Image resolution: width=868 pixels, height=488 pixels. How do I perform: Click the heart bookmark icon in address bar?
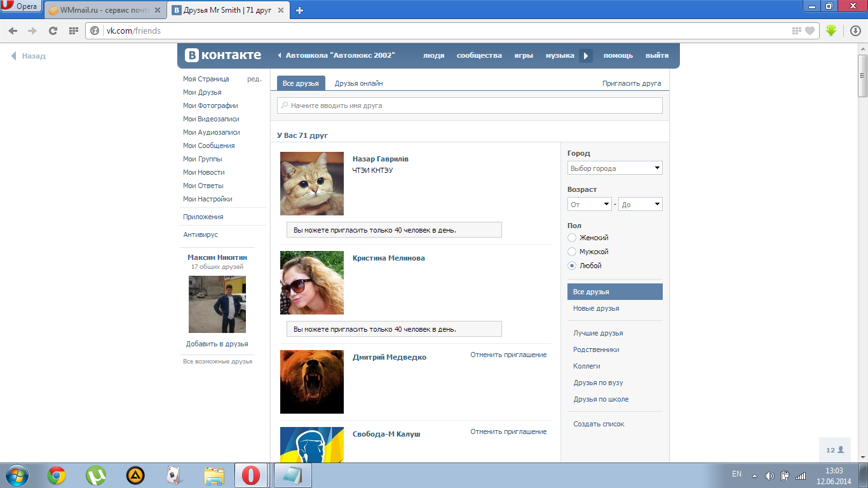tap(810, 30)
